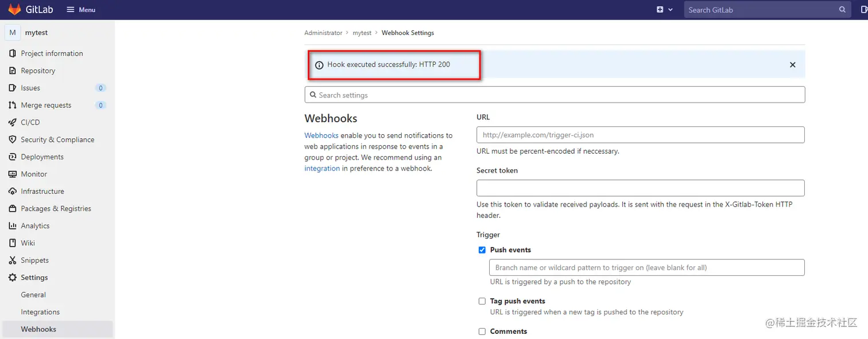The image size is (868, 339).
Task: Click Webhook Settings breadcrumb
Action: pos(408,33)
